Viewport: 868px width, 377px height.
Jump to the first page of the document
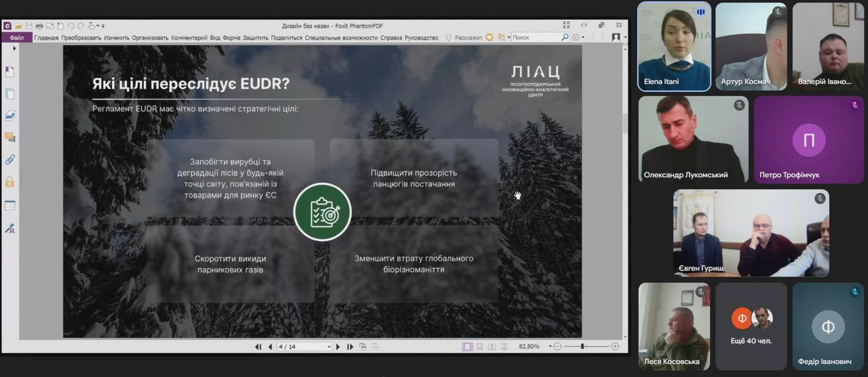pyautogui.click(x=258, y=347)
